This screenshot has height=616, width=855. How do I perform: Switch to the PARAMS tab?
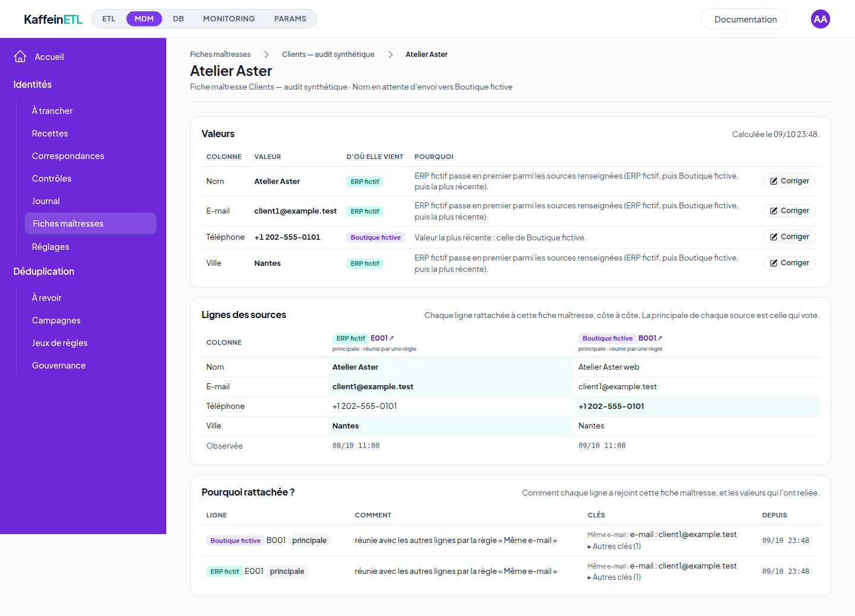[290, 19]
